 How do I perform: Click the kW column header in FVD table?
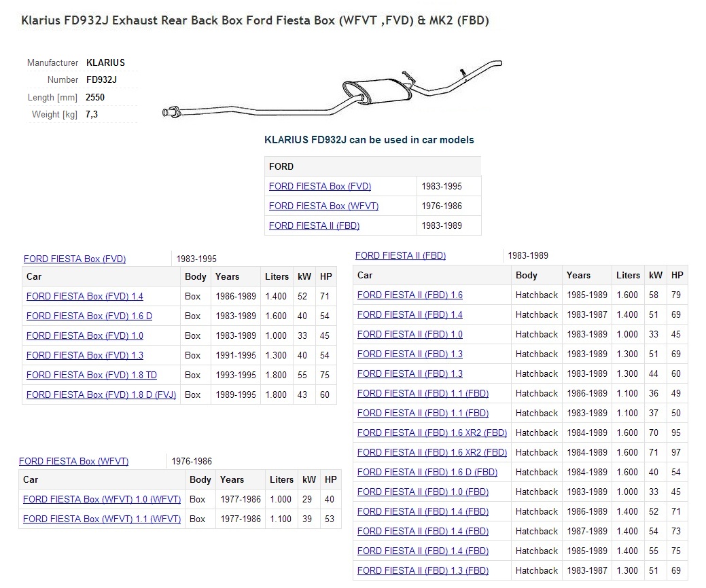click(304, 276)
